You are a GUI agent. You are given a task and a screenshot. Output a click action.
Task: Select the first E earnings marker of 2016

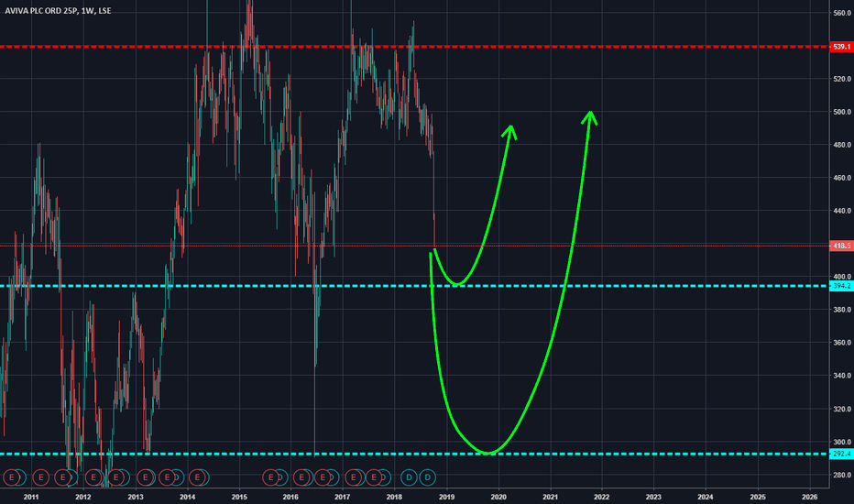[301, 477]
